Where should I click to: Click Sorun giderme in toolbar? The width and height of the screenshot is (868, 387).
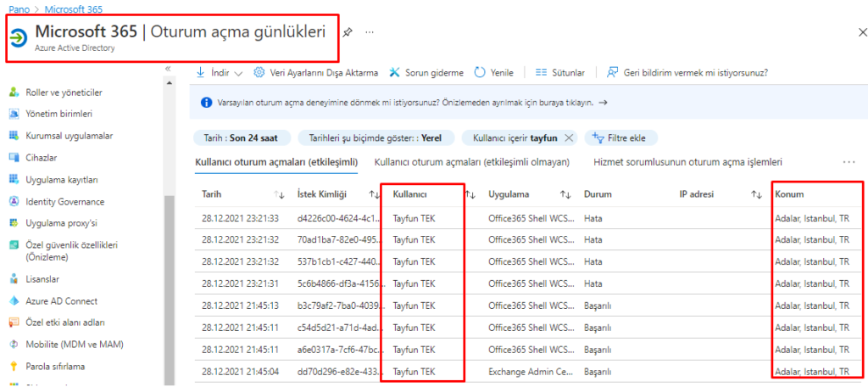(426, 73)
